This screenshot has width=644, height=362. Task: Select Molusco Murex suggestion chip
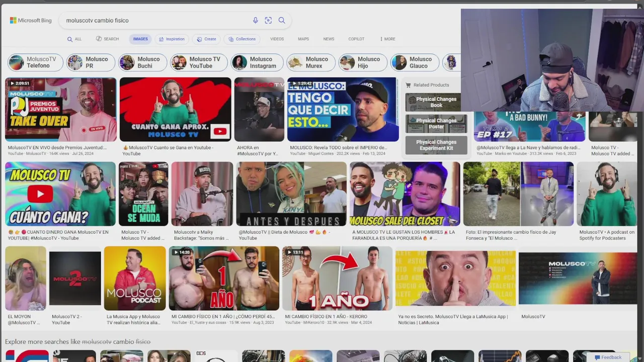(311, 62)
